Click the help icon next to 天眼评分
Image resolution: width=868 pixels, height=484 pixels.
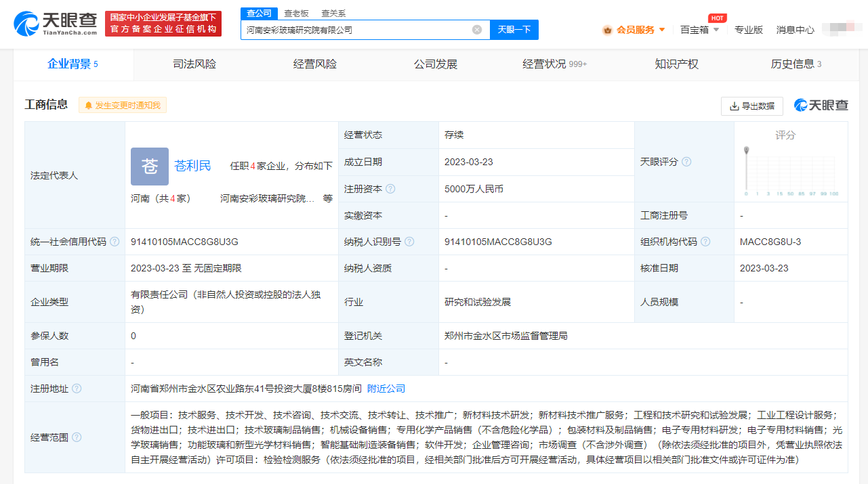(686, 162)
